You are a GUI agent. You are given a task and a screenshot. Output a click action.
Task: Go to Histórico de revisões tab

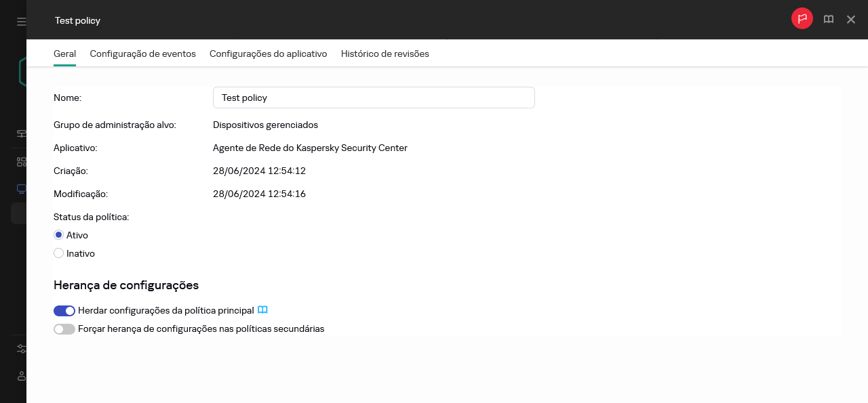click(x=385, y=54)
